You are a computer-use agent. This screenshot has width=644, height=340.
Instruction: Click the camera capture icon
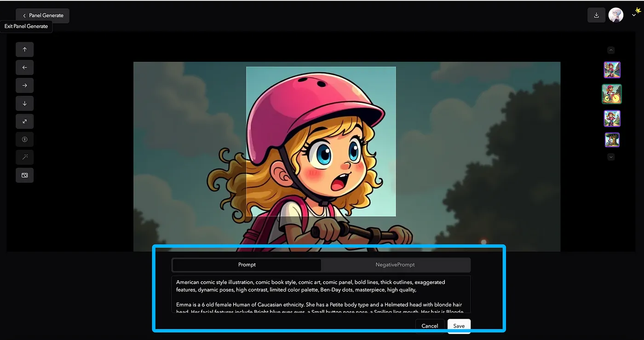[25, 175]
